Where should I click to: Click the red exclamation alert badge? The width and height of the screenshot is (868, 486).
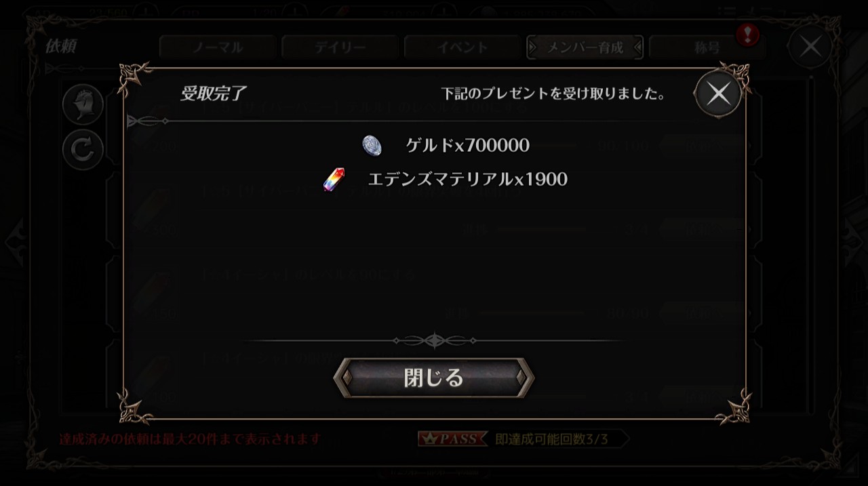pos(747,35)
